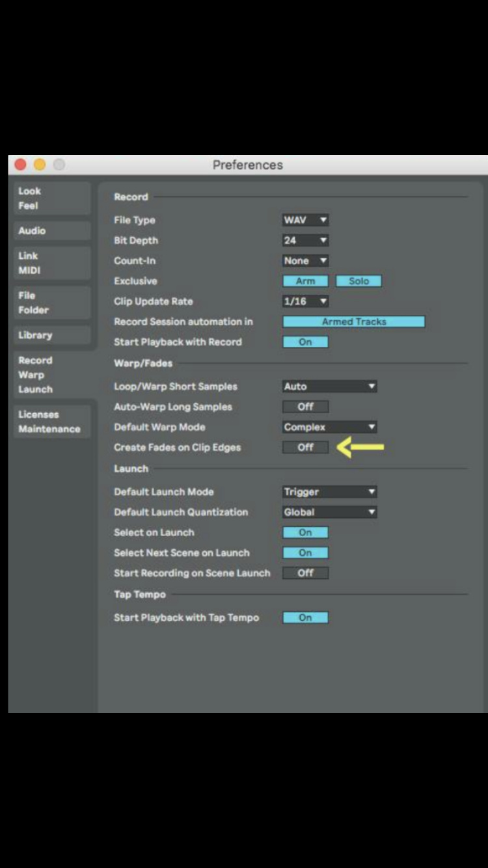Screen dimensions: 488x868
Task: Toggle the Exclusive Solo button
Action: (359, 281)
